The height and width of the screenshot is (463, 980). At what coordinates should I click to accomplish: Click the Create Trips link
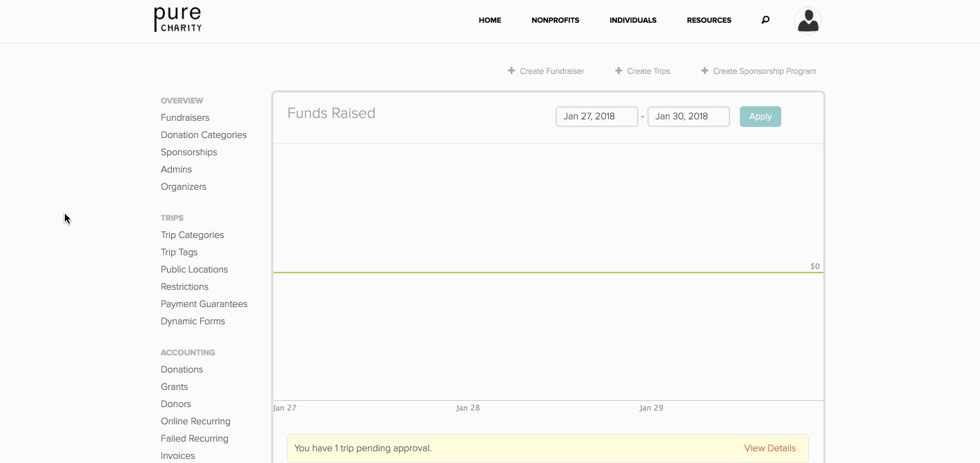click(649, 71)
